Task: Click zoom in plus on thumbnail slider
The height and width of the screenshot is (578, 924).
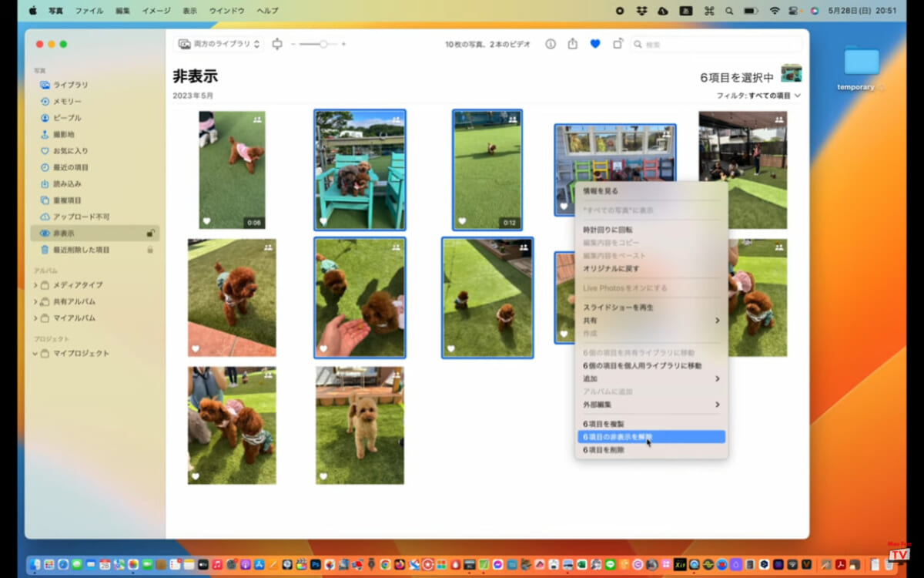Action: click(343, 44)
